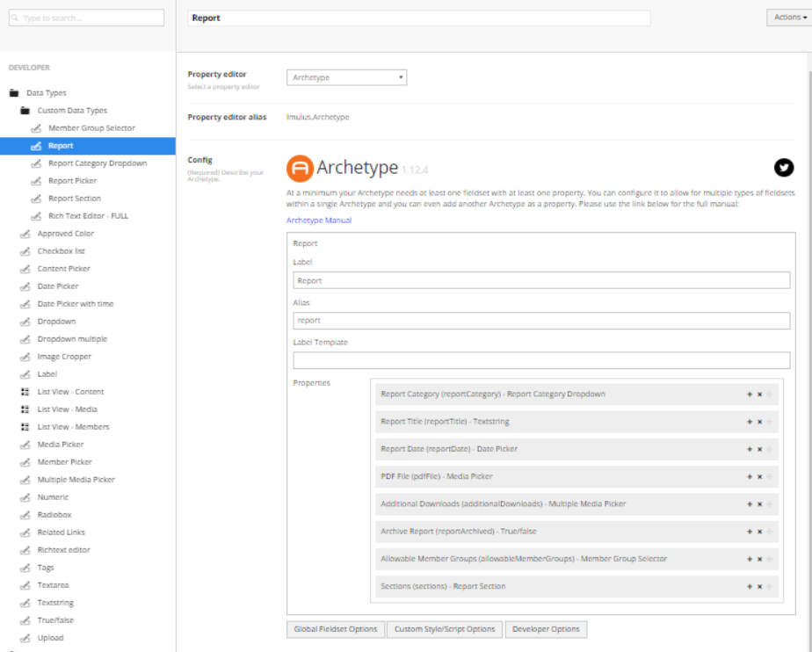Viewport: 812px width, 652px height.
Task: Select List View - Members data type
Action: point(74,427)
